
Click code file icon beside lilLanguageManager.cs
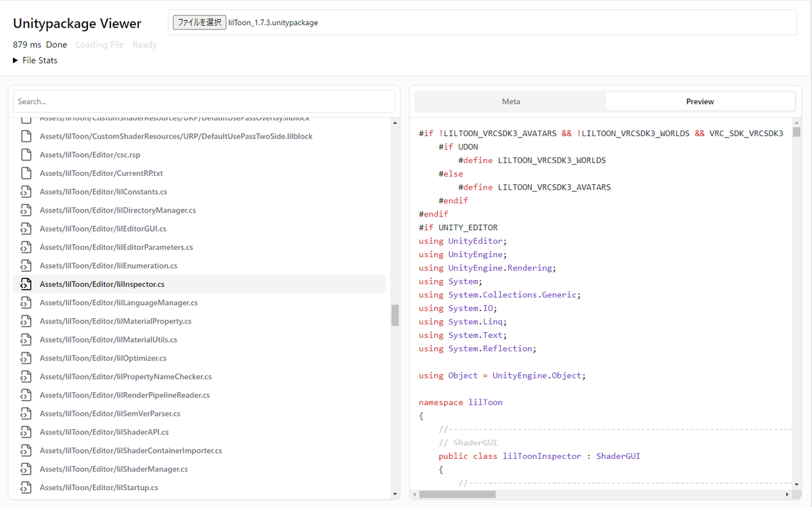pos(26,303)
